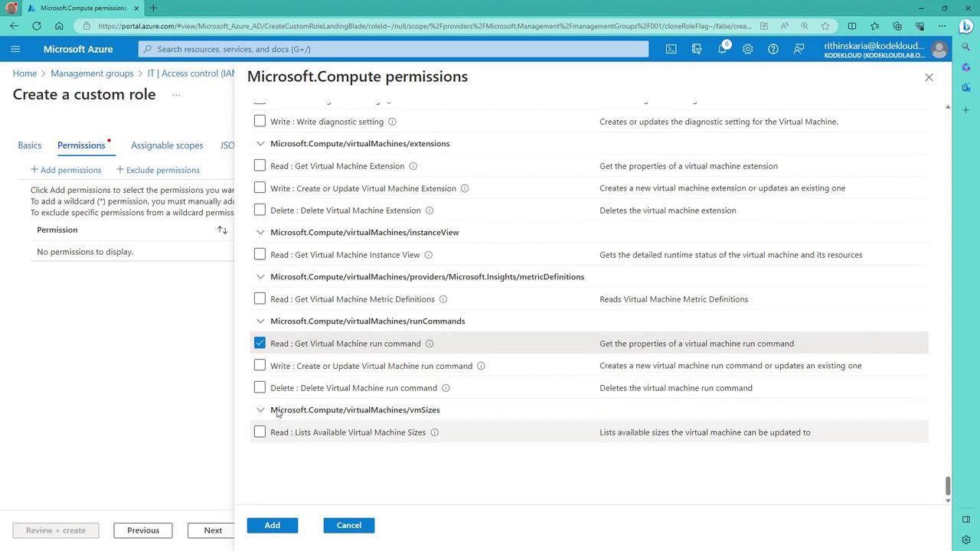
Task: Open portal settings gear icon
Action: (747, 49)
